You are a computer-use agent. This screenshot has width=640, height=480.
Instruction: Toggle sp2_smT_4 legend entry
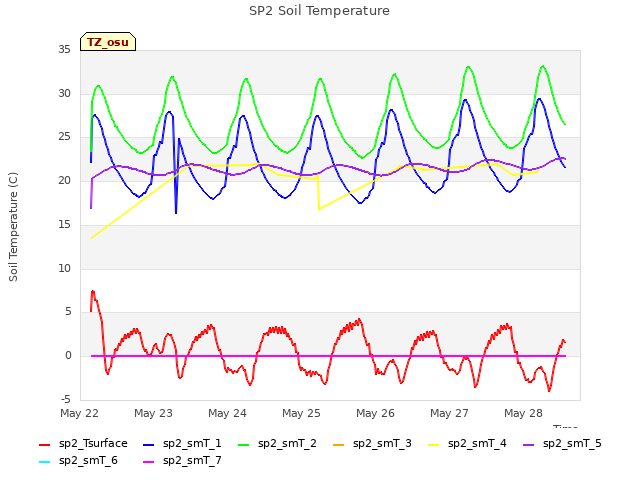467,443
